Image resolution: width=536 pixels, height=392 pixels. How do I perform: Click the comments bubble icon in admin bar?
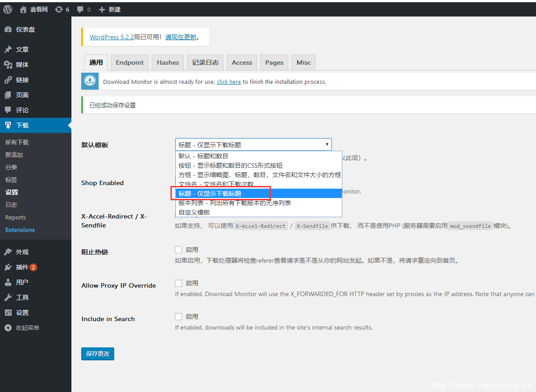click(x=80, y=9)
